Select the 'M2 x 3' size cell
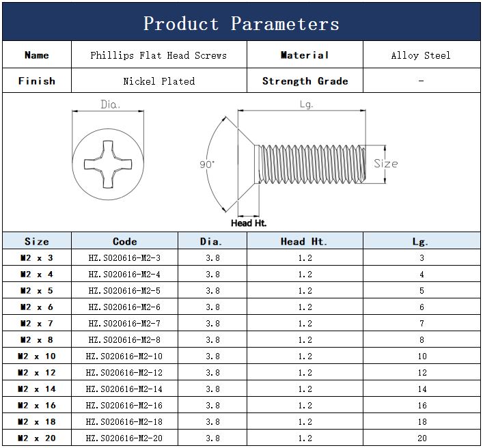483x448 pixels. tap(37, 257)
